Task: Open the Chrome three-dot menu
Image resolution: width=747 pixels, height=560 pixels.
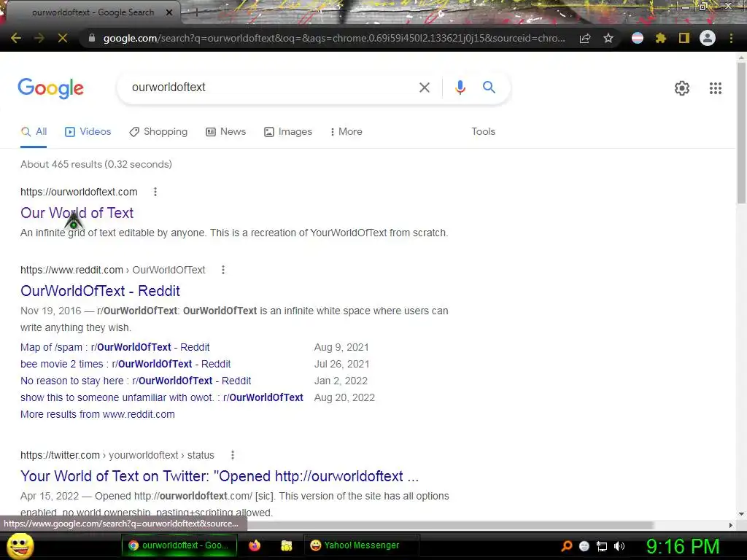Action: pos(731,38)
